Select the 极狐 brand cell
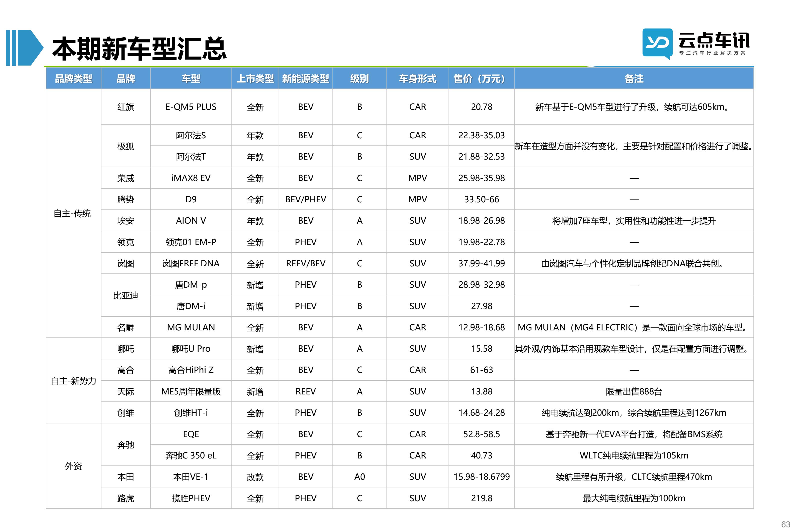This screenshot has height=532, width=798. point(126,146)
